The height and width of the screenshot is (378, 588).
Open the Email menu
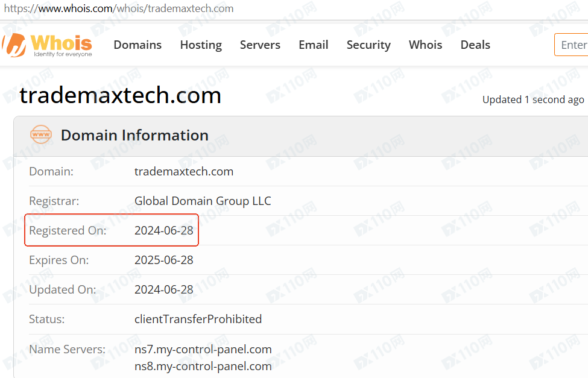point(314,45)
